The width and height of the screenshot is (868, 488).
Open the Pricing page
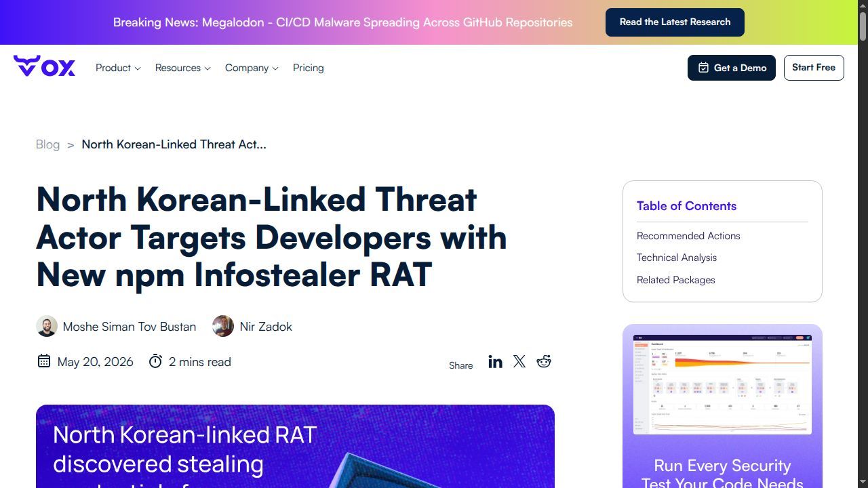(309, 68)
